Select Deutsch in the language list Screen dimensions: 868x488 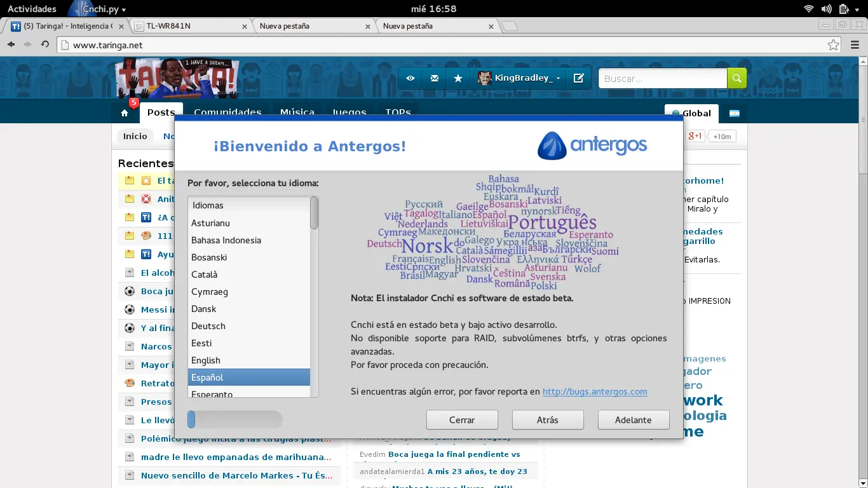(249, 326)
